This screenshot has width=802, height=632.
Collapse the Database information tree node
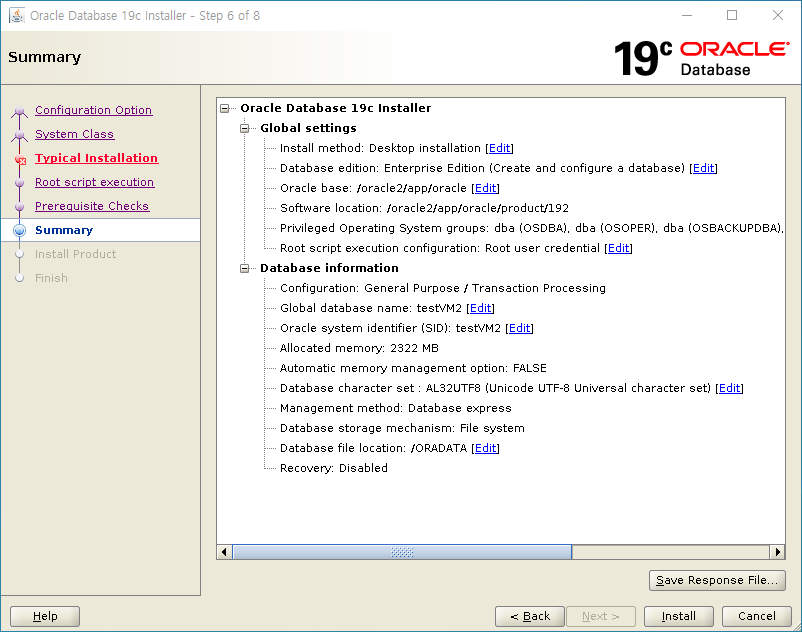click(x=244, y=268)
